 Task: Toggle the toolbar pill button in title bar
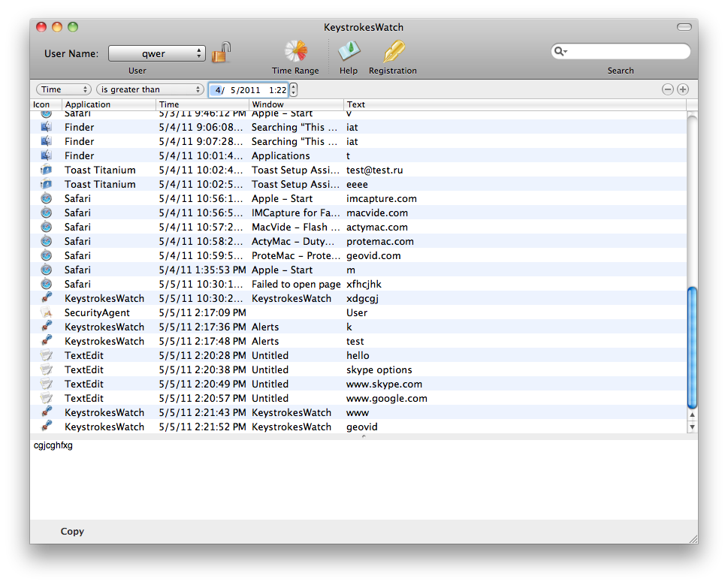pos(684,27)
